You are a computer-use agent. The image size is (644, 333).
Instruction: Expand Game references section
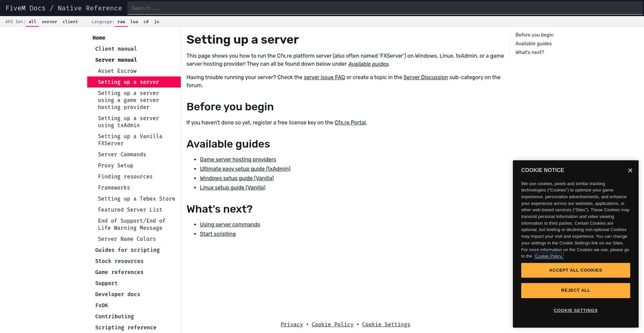coord(119,272)
